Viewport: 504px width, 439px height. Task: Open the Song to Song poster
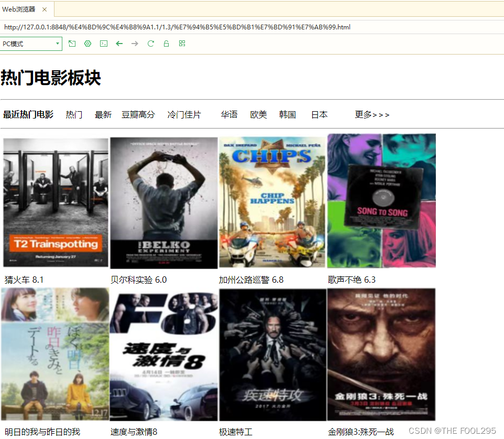click(381, 200)
